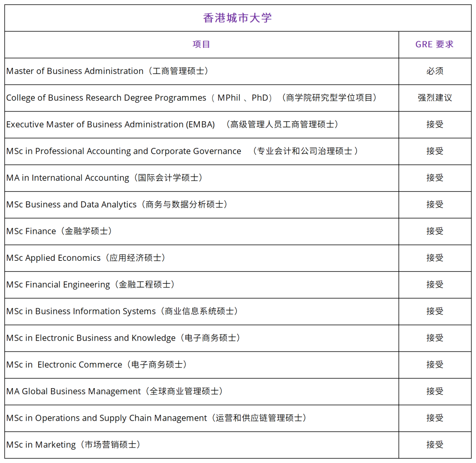Click the title 香港城市大学
Image resolution: width=476 pixels, height=463 pixels.
click(x=238, y=18)
